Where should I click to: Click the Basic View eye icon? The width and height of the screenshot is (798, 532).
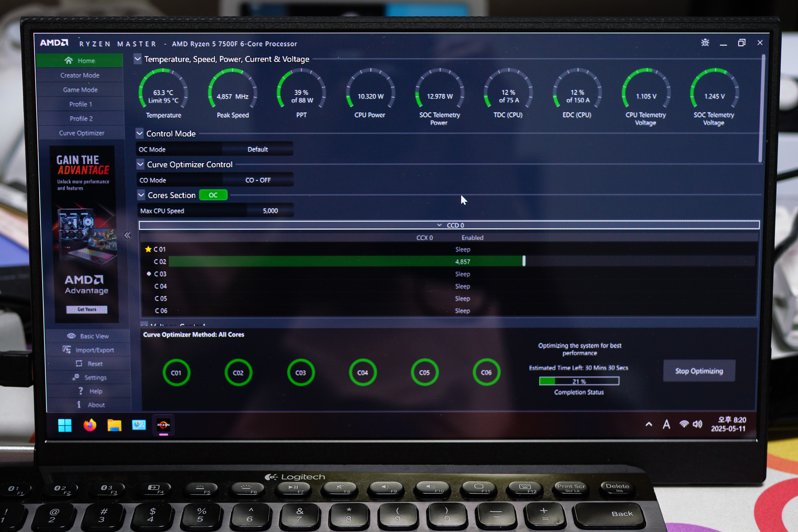(x=71, y=336)
